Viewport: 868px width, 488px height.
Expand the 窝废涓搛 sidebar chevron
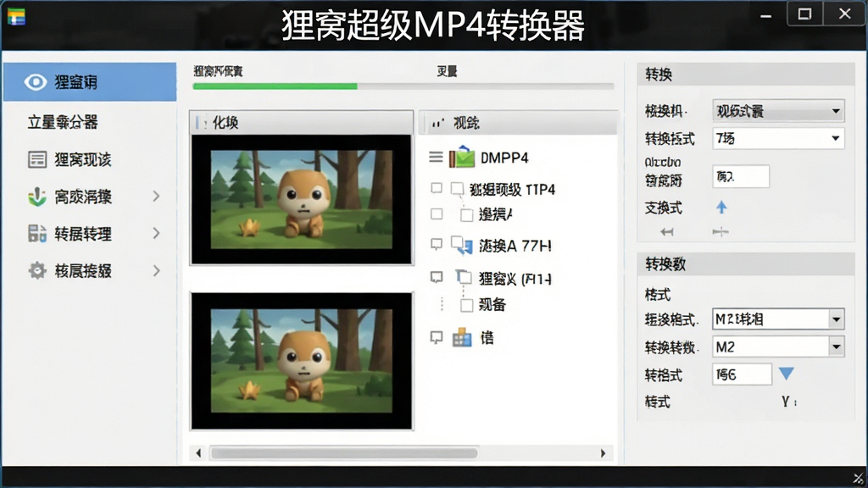[x=157, y=197]
